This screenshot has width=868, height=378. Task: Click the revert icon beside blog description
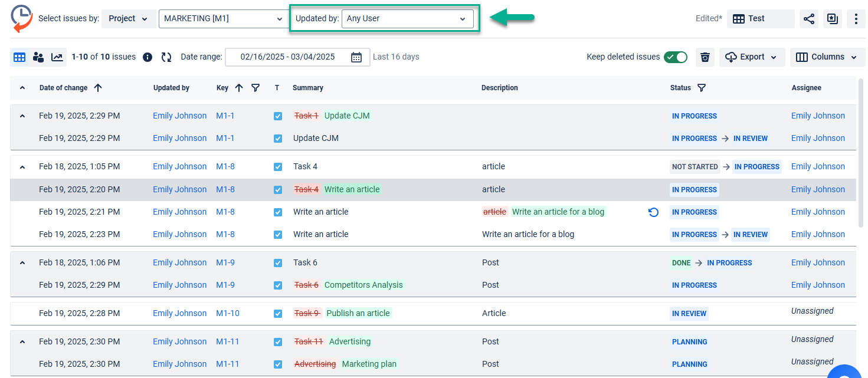(653, 212)
